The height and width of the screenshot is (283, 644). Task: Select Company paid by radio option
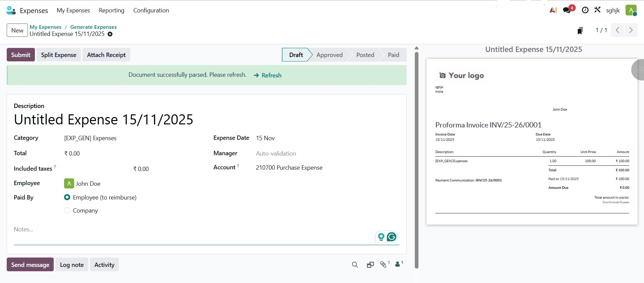pyautogui.click(x=67, y=210)
